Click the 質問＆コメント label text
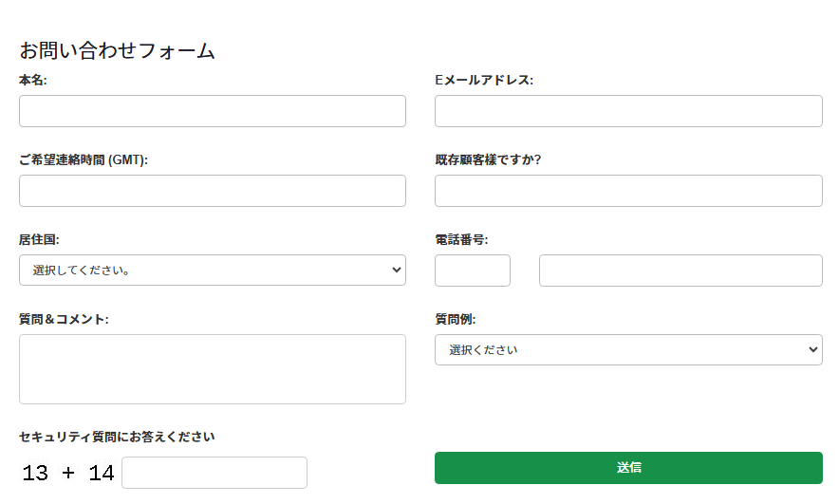The width and height of the screenshot is (839, 504). pyautogui.click(x=64, y=319)
